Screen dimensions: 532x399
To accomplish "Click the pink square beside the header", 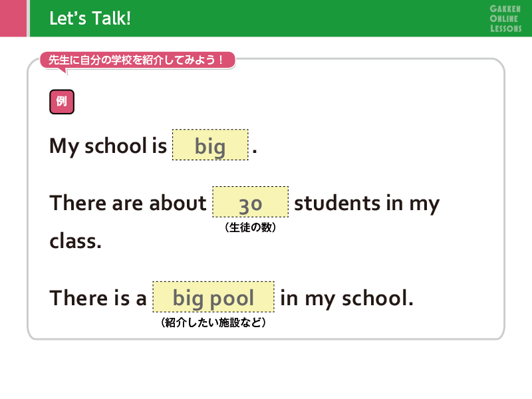I will pos(13,19).
